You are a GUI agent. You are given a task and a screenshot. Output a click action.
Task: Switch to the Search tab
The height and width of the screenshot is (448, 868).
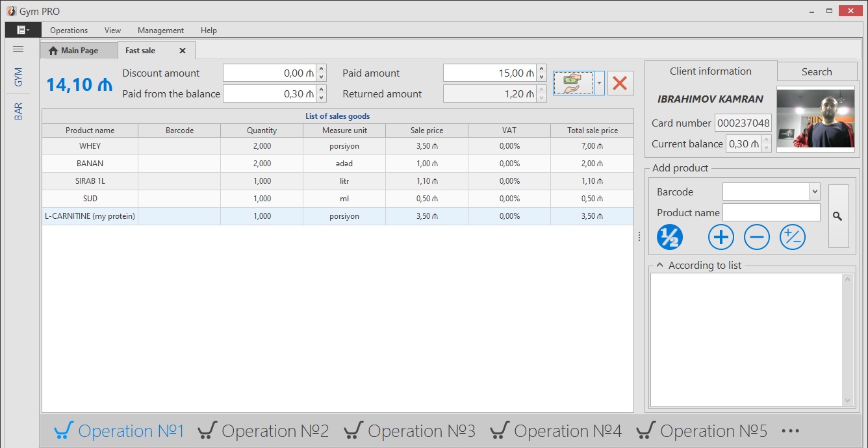click(x=816, y=72)
